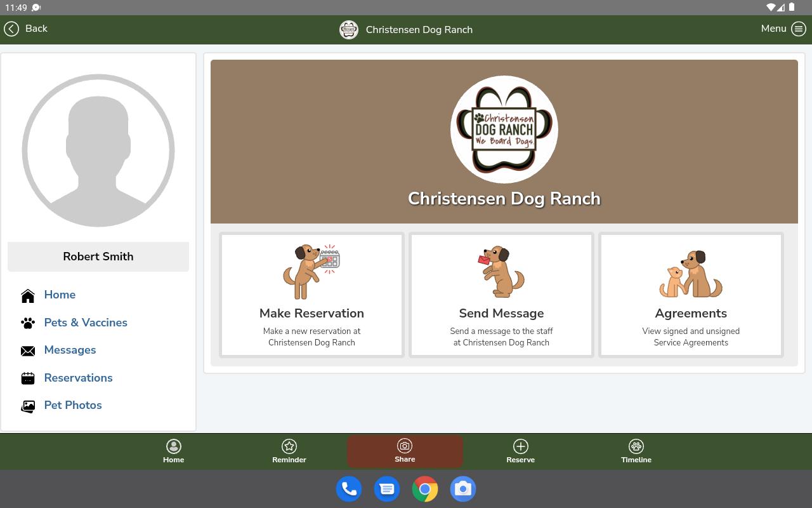Click the dog with calendar illustration
812x508 pixels.
coord(311,272)
